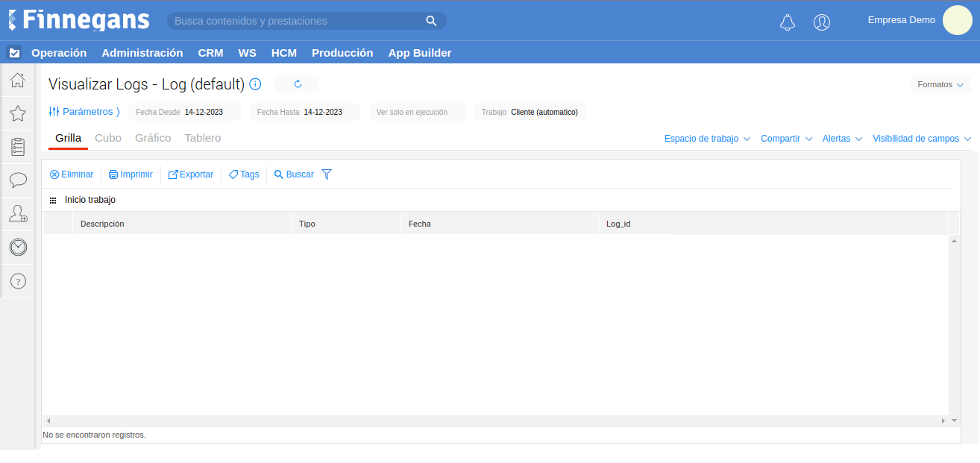The image size is (980, 463).
Task: Click the vertical scrollbar up arrow
Action: 955,241
